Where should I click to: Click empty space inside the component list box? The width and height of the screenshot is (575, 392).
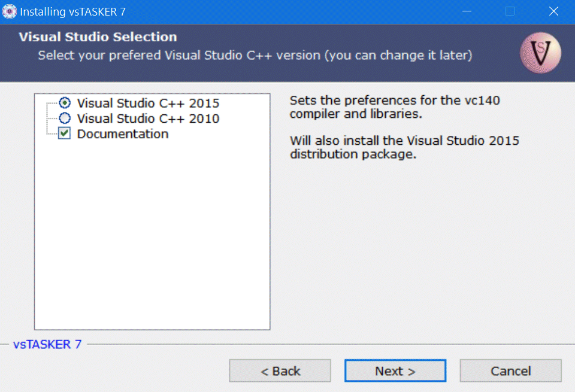coord(152,239)
